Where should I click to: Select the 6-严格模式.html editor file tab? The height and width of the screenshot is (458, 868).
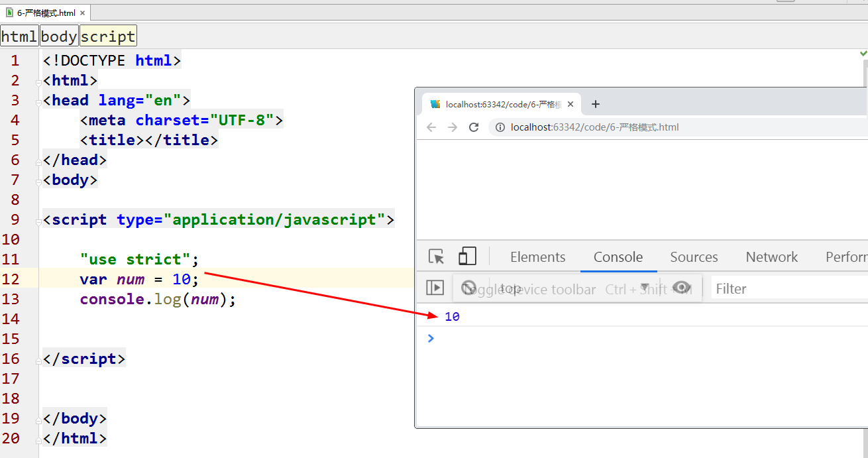[45, 13]
